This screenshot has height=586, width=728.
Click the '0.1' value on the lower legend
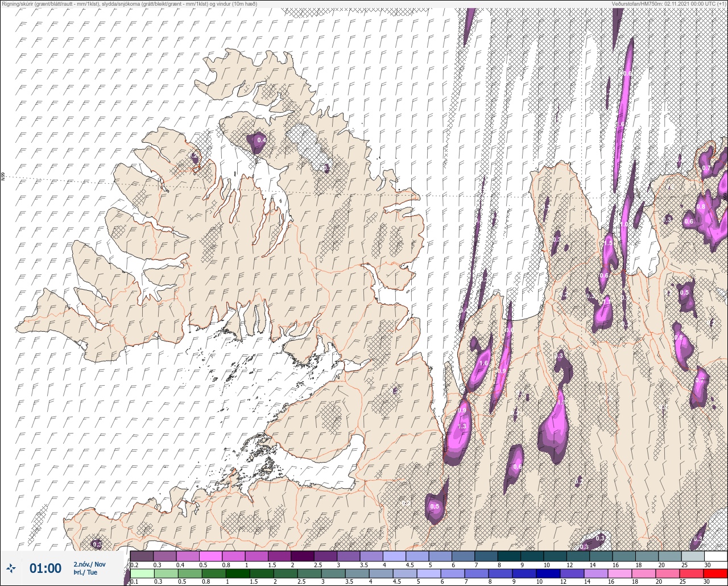tap(134, 581)
